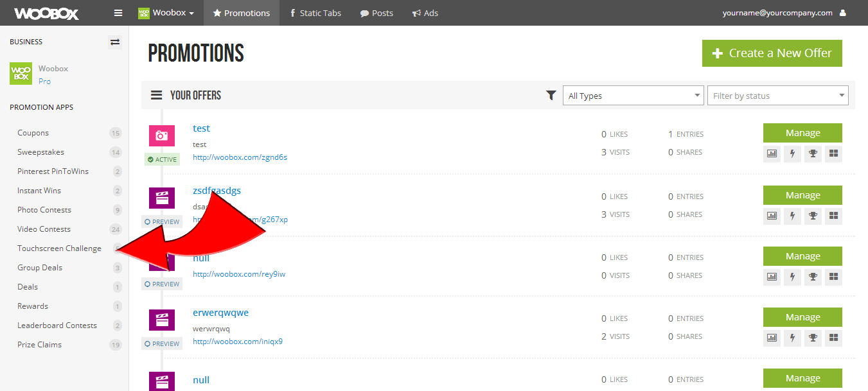This screenshot has height=391, width=868.
Task: Open the woobox.com/iniqx9 link
Action: click(x=238, y=342)
